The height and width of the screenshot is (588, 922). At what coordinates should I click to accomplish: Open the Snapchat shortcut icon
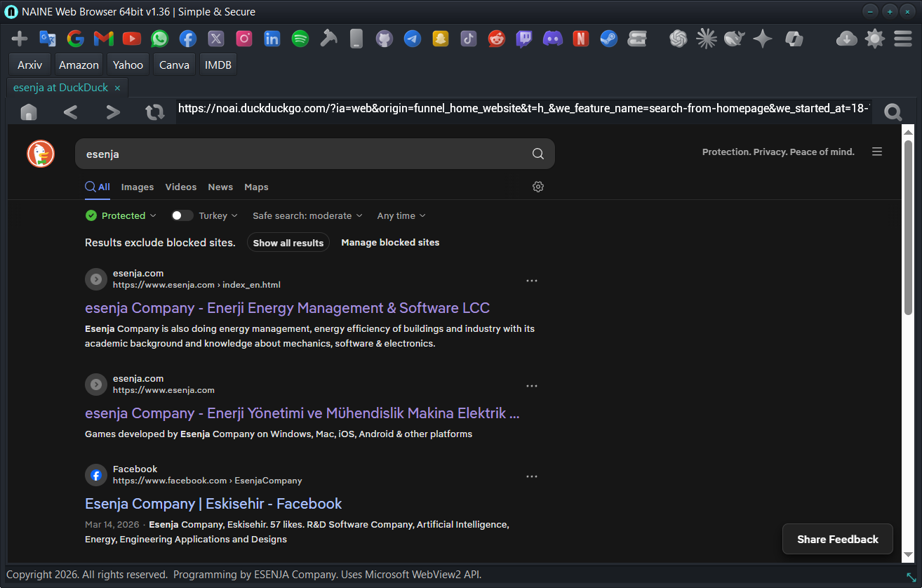coord(441,39)
